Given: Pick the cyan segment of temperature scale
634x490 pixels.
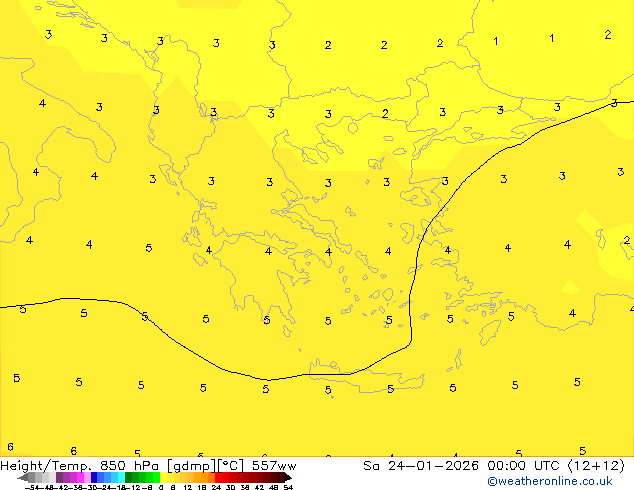Looking at the screenshot, I should [x=116, y=477].
